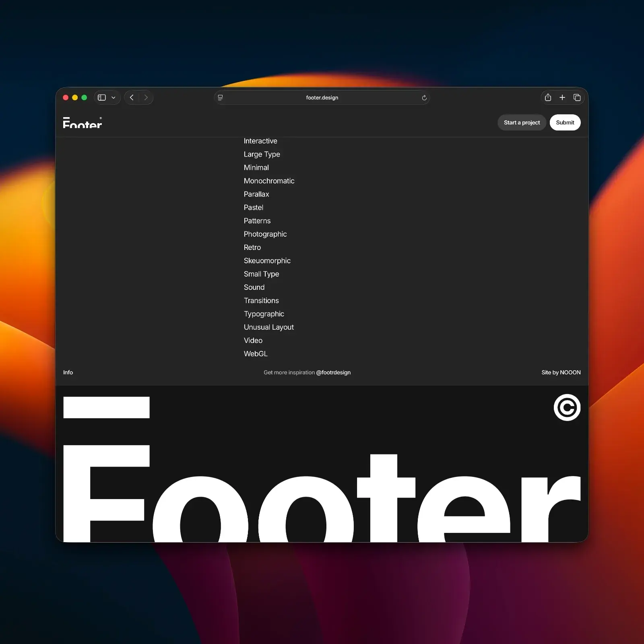Show the tab overview
The image size is (644, 644).
[x=577, y=97]
